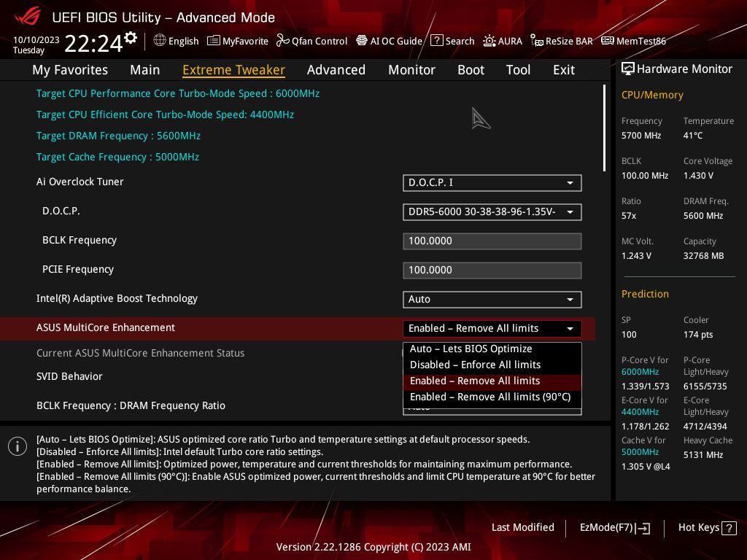
Task: Click the 5131 MHz Heavy Cache value
Action: click(x=703, y=455)
